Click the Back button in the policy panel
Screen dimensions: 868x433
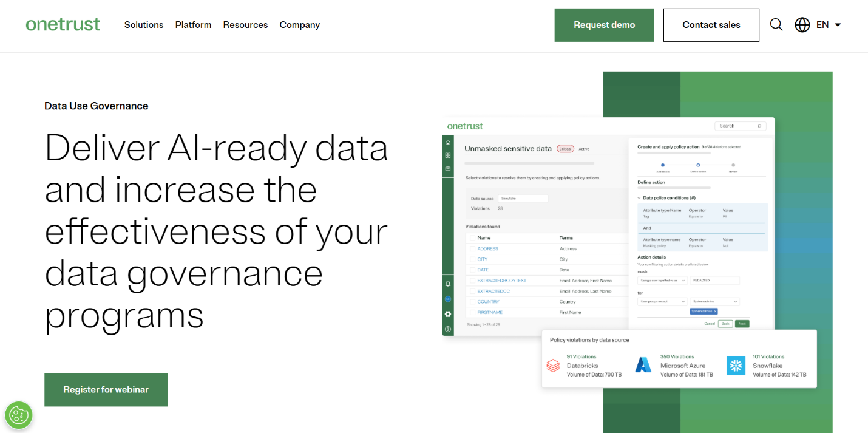[725, 324]
